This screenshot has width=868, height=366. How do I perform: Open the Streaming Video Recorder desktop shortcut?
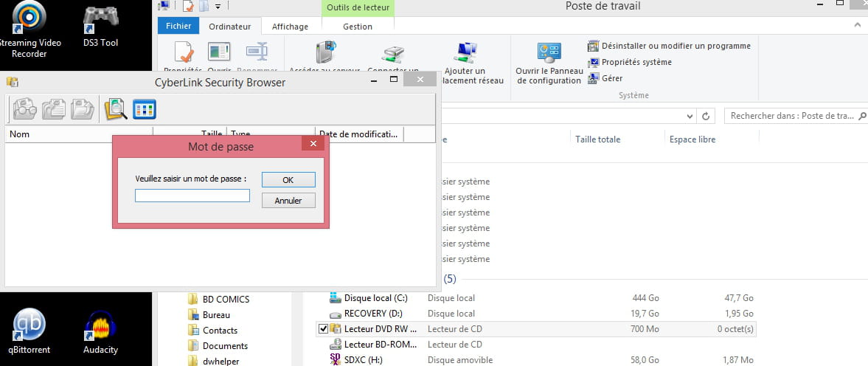coord(29,30)
